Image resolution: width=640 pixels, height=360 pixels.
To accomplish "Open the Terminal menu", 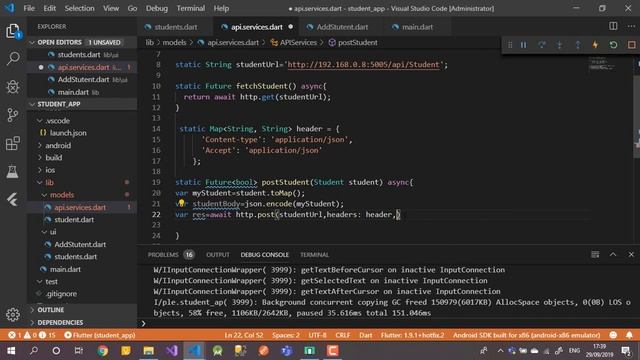I will (191, 8).
